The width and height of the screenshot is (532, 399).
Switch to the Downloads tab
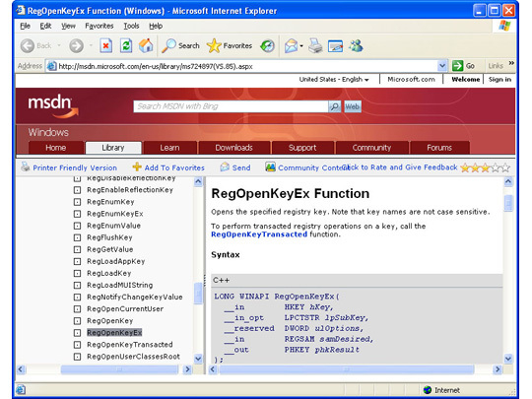click(234, 148)
